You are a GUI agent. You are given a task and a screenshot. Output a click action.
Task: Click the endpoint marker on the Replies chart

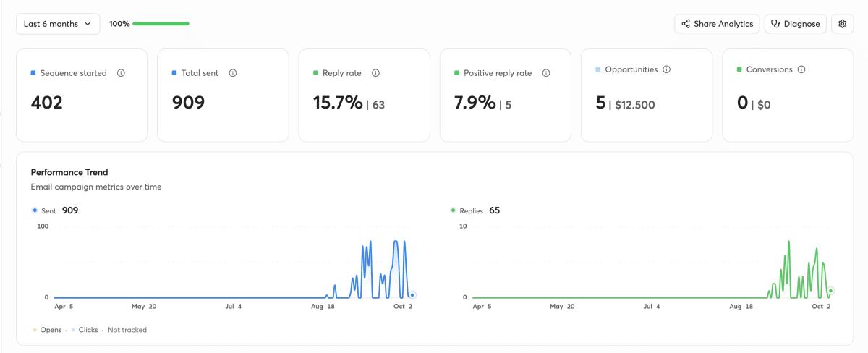point(831,291)
